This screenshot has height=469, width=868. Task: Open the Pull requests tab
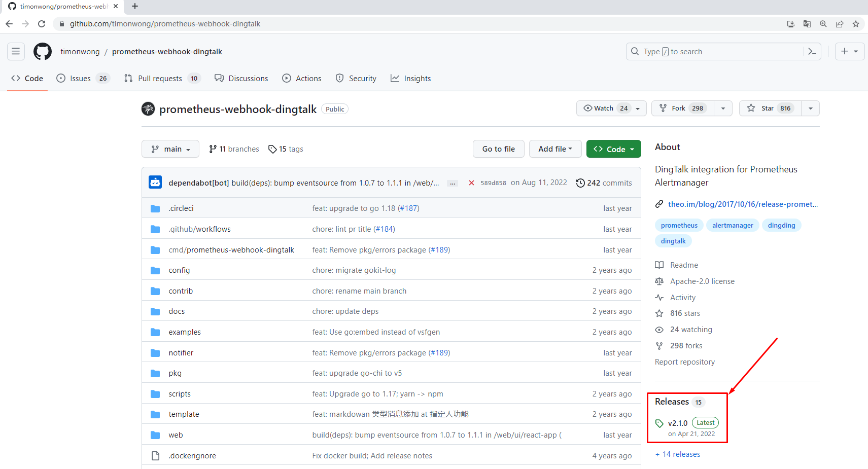point(162,79)
